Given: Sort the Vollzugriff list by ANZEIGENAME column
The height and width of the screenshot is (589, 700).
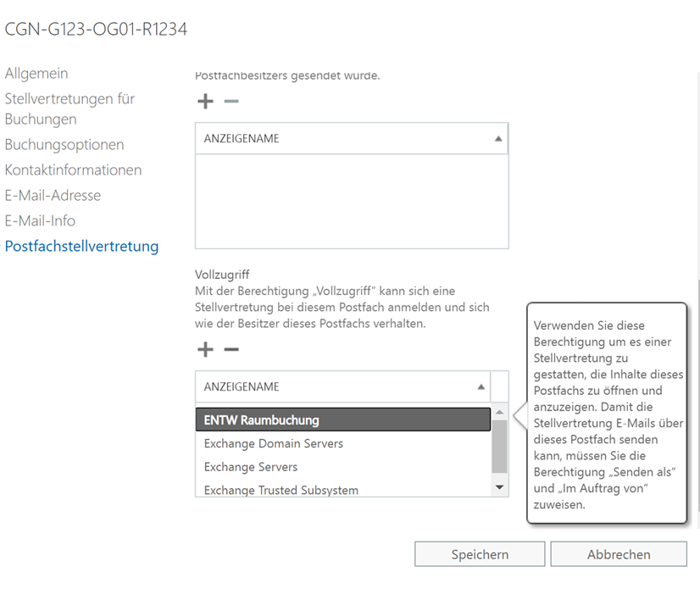Looking at the screenshot, I should 343,386.
